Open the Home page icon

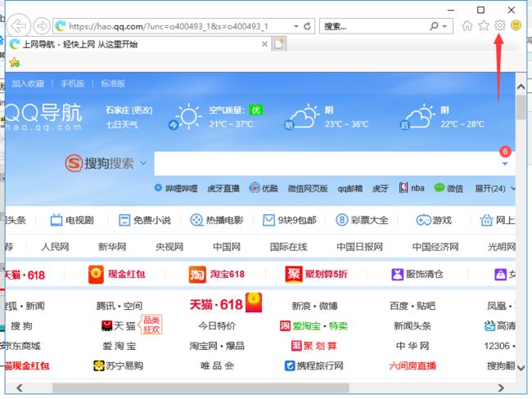pyautogui.click(x=467, y=26)
